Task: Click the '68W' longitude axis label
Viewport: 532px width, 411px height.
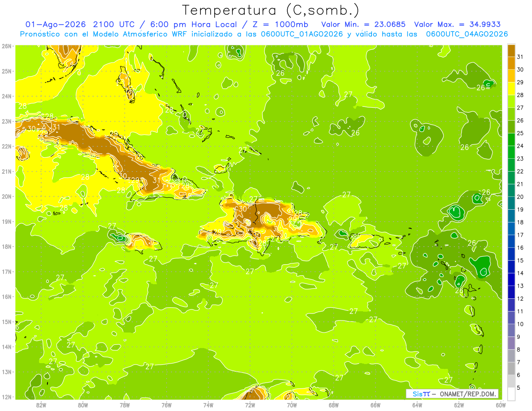Action: pos(334,405)
